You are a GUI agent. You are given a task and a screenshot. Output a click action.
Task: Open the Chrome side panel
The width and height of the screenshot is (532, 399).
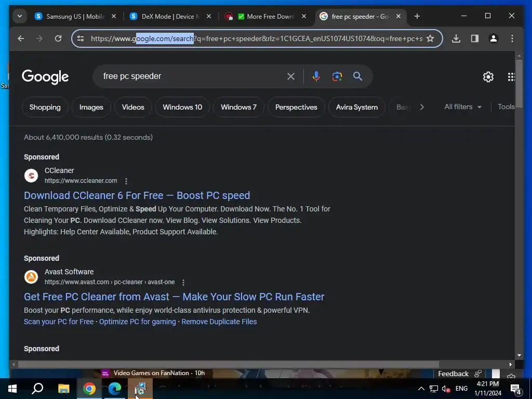(x=475, y=38)
